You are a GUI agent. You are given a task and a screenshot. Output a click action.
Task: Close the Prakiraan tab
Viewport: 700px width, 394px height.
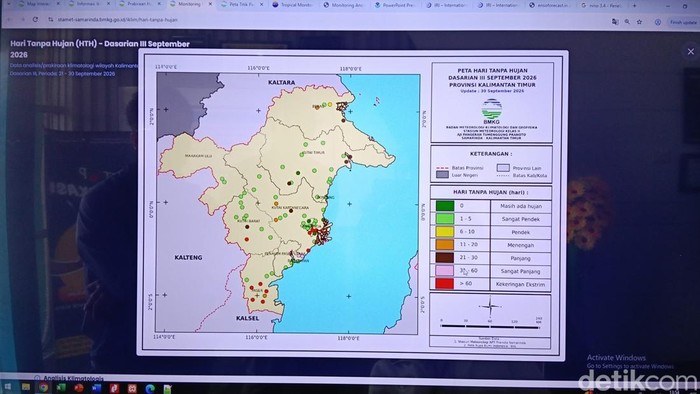tap(159, 4)
